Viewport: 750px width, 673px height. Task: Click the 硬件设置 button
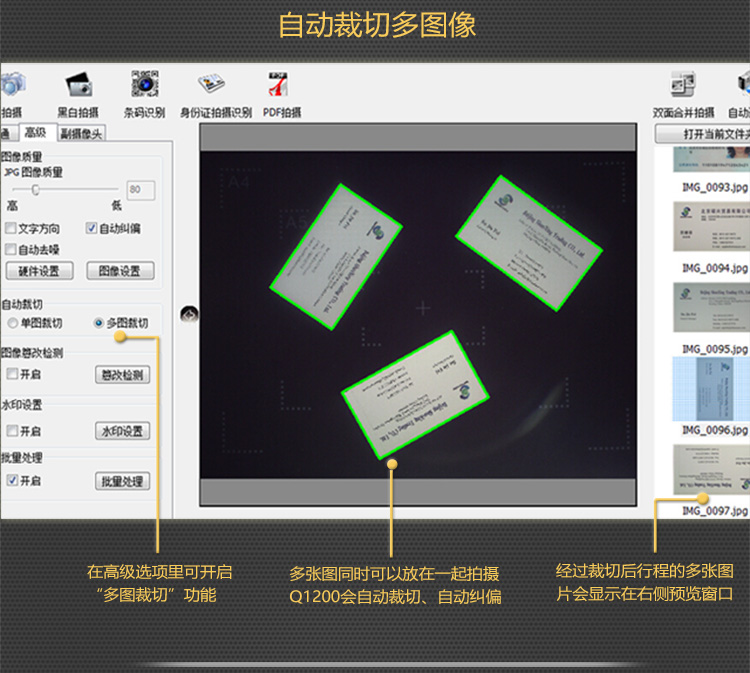39,271
